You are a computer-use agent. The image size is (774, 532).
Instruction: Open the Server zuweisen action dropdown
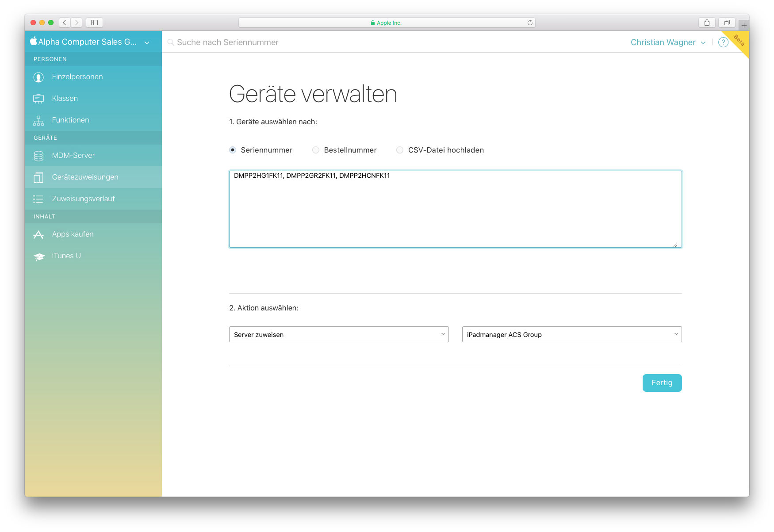[339, 334]
